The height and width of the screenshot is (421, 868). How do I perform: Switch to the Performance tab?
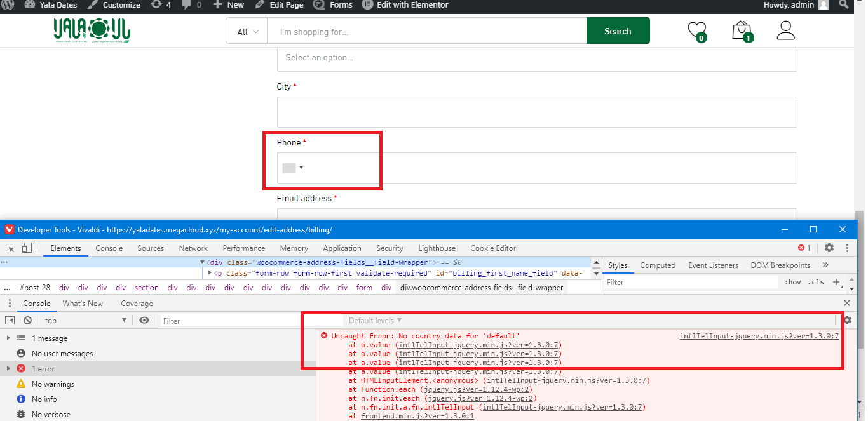tap(244, 248)
